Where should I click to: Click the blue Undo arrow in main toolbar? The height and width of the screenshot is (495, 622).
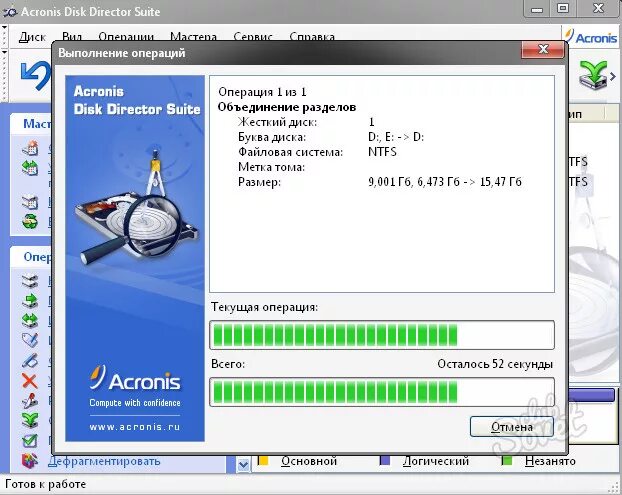point(36,75)
